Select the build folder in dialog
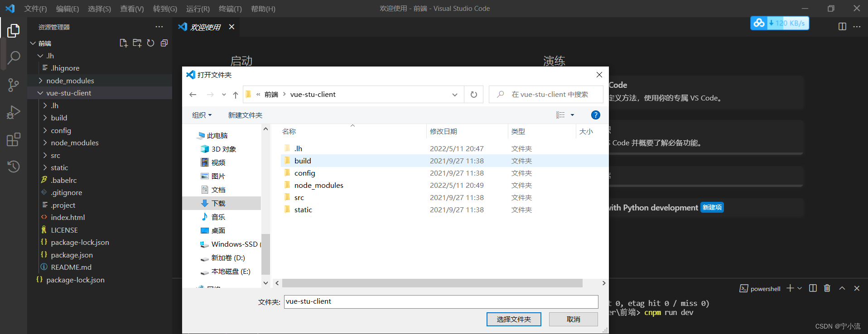This screenshot has width=868, height=334. 303,161
